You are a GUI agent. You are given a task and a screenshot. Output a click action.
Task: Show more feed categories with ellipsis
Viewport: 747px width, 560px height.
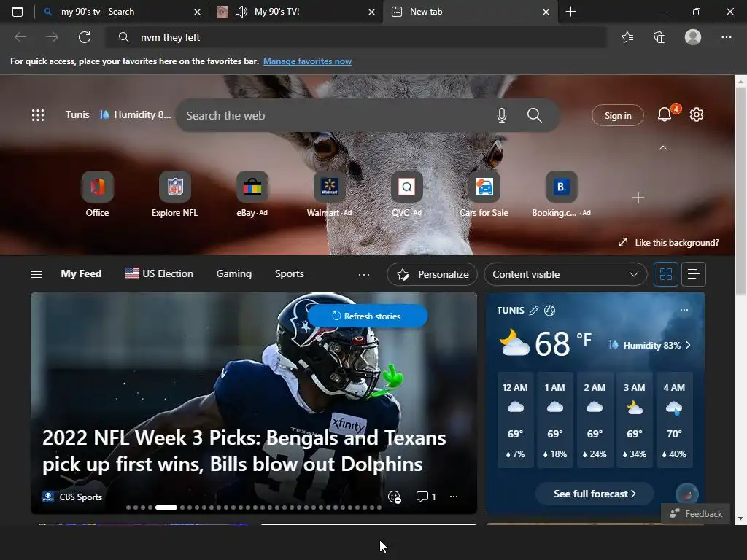point(364,274)
